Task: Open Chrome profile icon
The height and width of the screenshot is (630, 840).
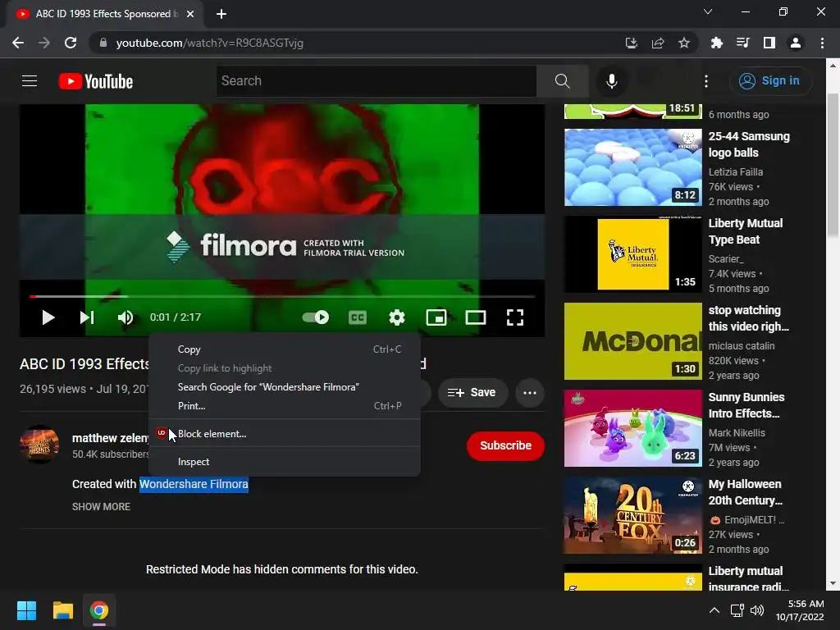Action: click(x=796, y=43)
